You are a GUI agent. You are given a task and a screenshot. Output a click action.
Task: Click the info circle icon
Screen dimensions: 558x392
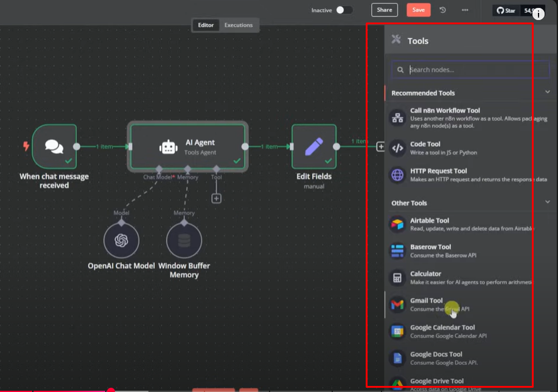[x=539, y=14]
